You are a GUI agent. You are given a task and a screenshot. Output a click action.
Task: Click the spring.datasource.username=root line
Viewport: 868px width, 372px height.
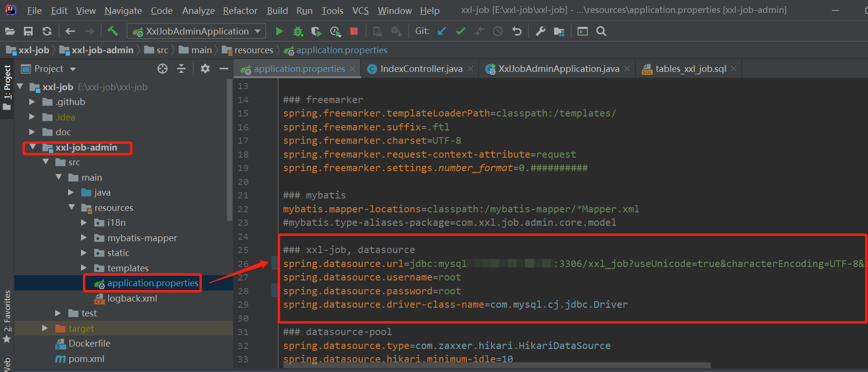[372, 277]
